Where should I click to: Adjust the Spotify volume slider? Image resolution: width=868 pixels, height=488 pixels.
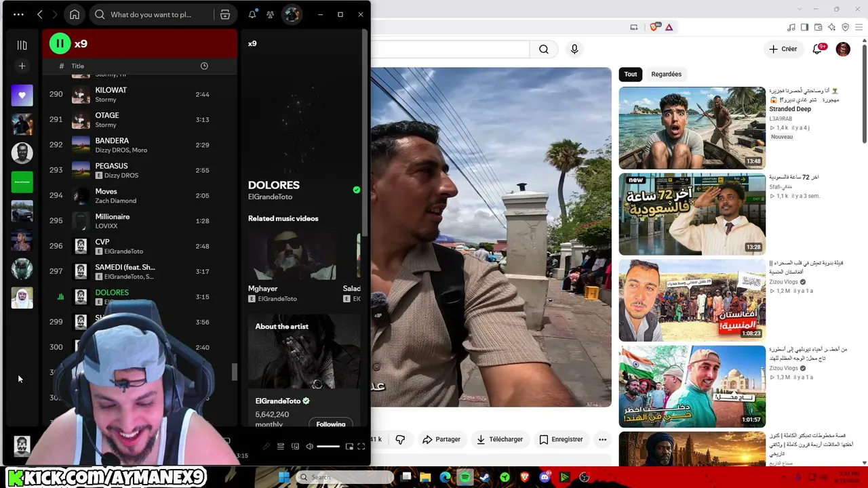[x=328, y=447]
